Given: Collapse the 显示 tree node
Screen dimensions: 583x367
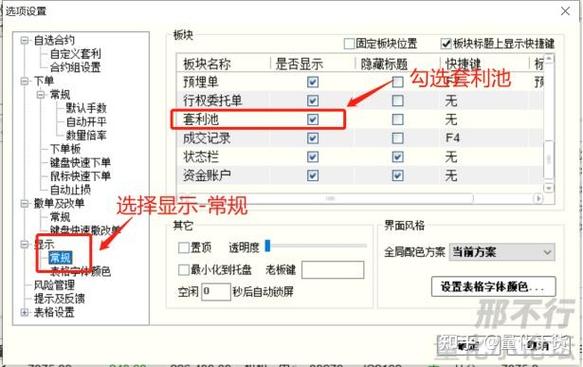Looking at the screenshot, I should pyautogui.click(x=25, y=244).
